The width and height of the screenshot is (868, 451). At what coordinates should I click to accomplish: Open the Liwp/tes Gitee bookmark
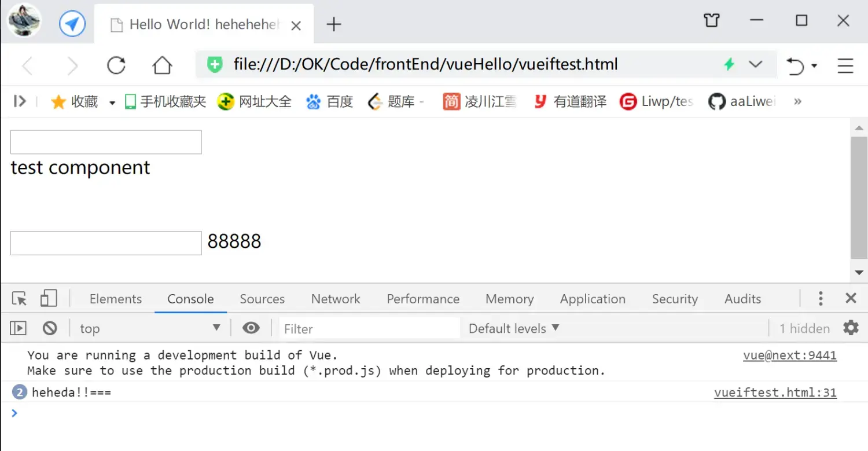pos(656,102)
